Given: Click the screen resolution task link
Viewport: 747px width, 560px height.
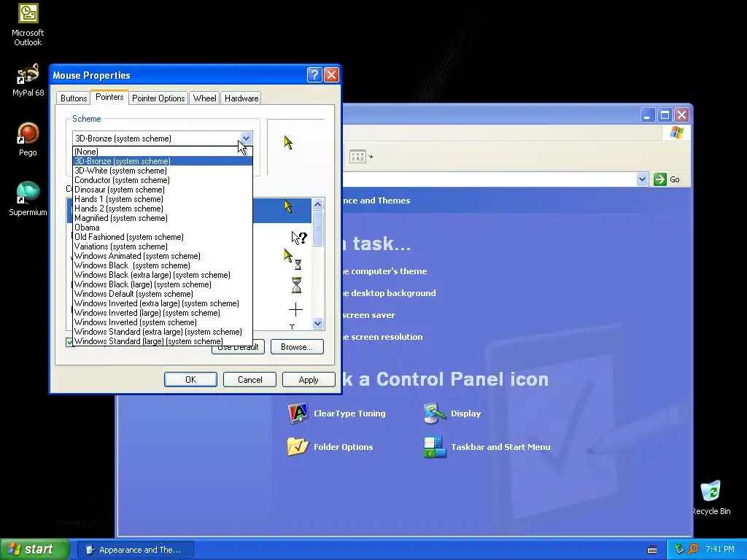Looking at the screenshot, I should (x=383, y=337).
